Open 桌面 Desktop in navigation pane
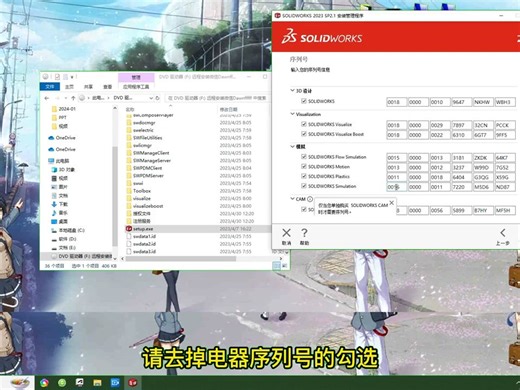This screenshot has width=520, height=390. pos(59,221)
